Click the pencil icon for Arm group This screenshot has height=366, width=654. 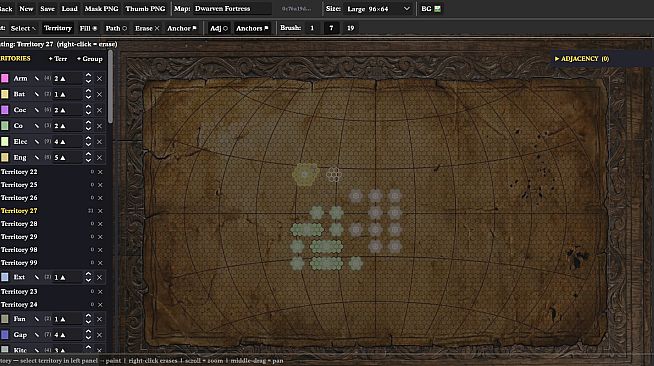(37, 78)
